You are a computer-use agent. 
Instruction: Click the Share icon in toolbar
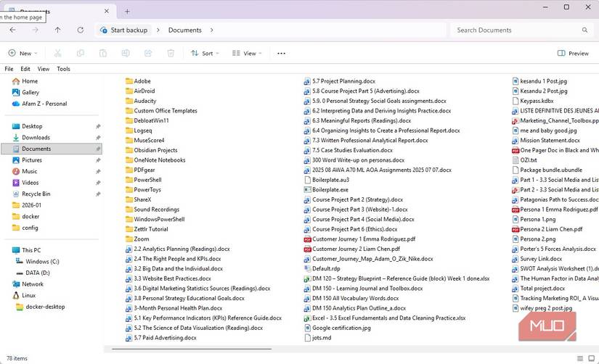[148, 54]
